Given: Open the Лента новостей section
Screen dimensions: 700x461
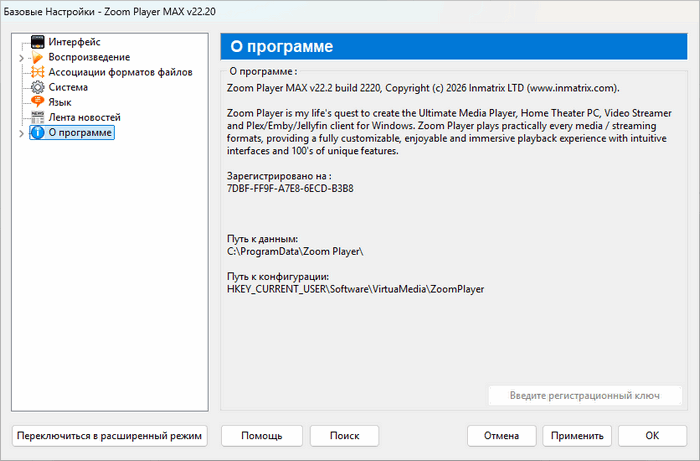Looking at the screenshot, I should pyautogui.click(x=84, y=117).
